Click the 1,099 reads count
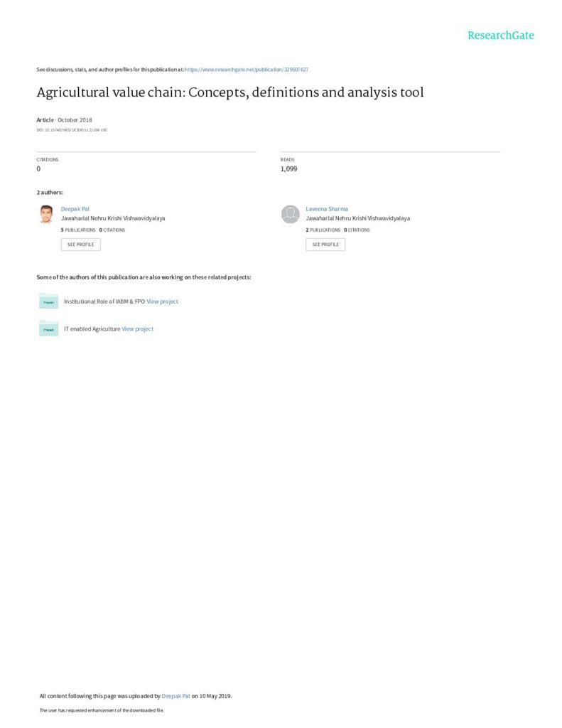Image resolution: width=562 pixels, height=728 pixels. pyautogui.click(x=288, y=169)
